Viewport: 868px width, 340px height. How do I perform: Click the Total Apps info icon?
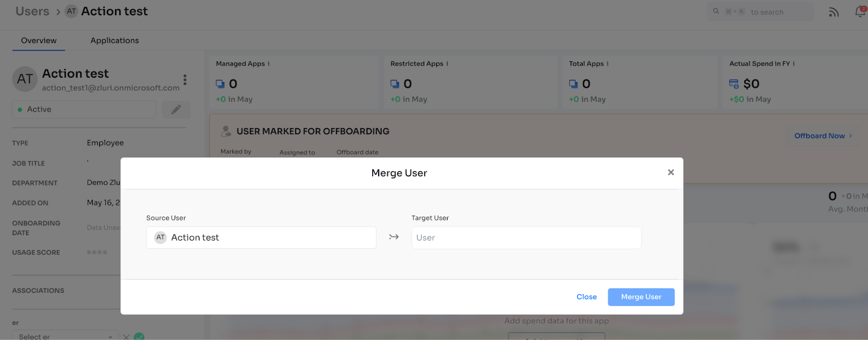pyautogui.click(x=608, y=64)
